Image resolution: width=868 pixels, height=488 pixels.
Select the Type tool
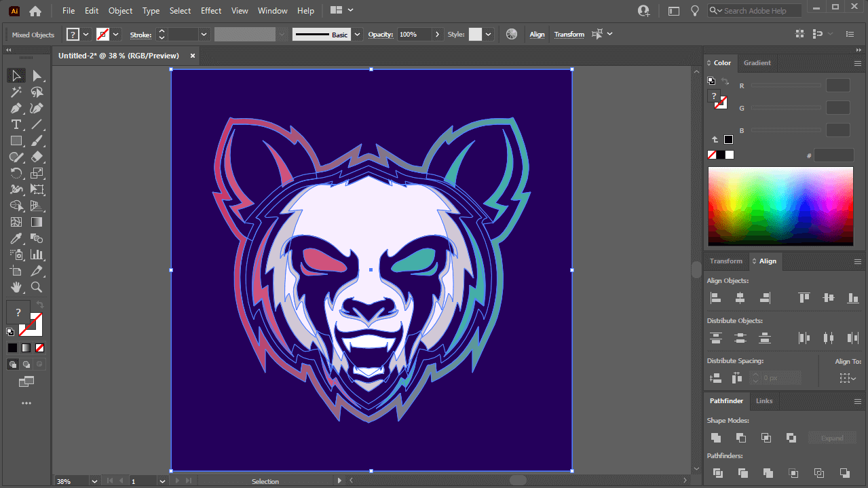16,125
